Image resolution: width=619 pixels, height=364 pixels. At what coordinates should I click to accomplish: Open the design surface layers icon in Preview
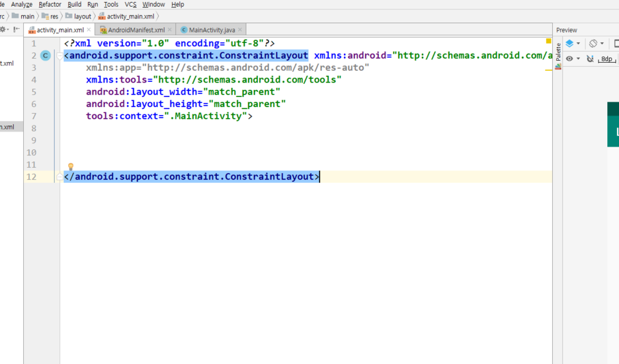(569, 44)
